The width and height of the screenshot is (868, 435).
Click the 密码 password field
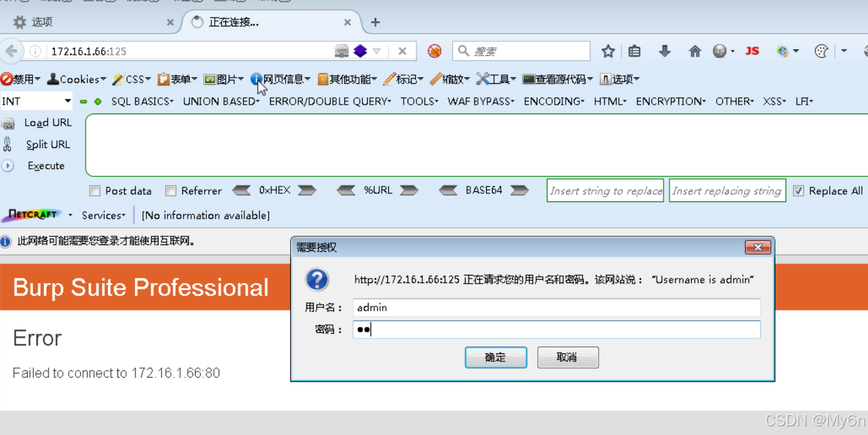(x=557, y=330)
